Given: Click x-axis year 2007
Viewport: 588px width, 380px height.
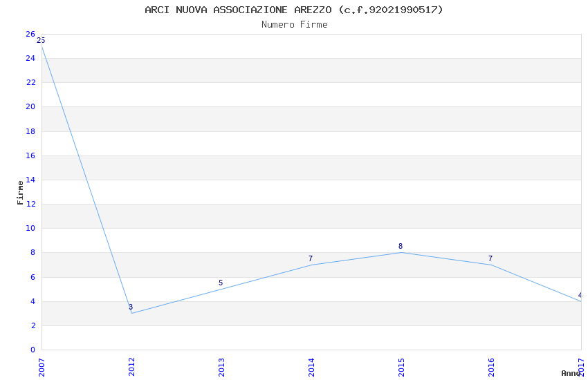Looking at the screenshot, I should (x=42, y=368).
